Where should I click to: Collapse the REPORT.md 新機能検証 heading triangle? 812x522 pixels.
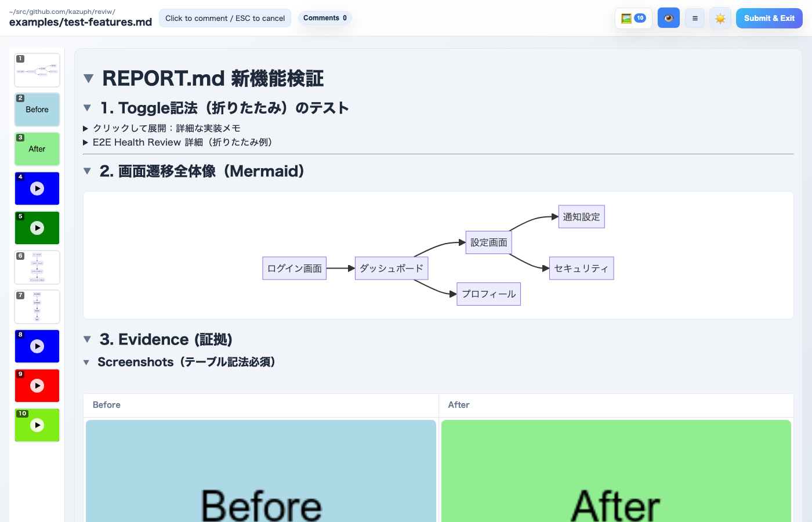pyautogui.click(x=88, y=78)
